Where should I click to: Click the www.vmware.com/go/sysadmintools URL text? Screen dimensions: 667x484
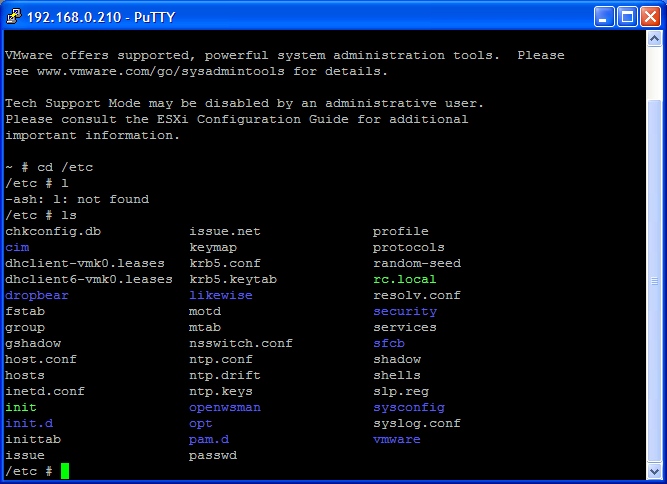coord(160,71)
